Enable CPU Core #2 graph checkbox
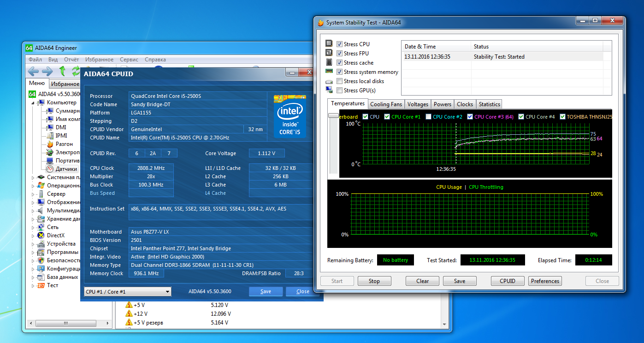The width and height of the screenshot is (644, 343). point(429,117)
